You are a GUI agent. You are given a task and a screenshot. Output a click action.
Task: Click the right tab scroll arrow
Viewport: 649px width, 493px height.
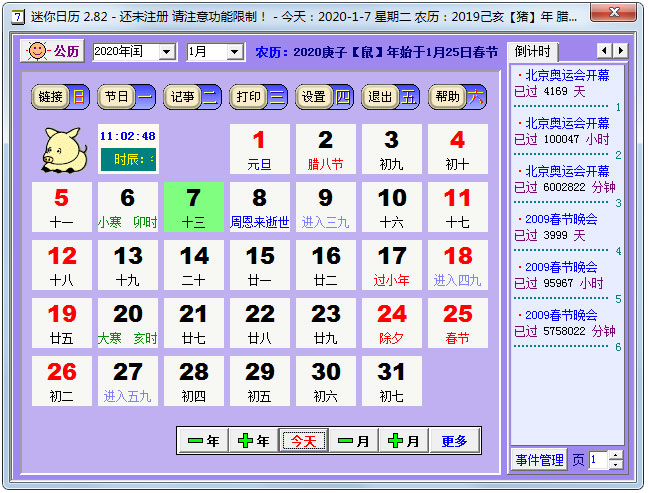click(620, 51)
